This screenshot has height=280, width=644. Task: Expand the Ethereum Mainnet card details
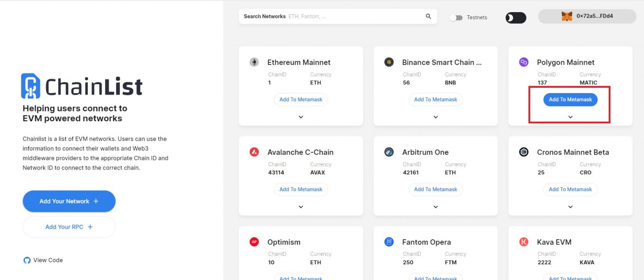click(301, 117)
